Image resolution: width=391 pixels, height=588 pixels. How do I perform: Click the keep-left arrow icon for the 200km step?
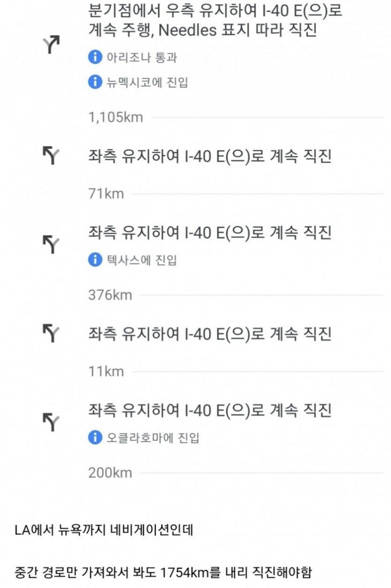click(52, 422)
